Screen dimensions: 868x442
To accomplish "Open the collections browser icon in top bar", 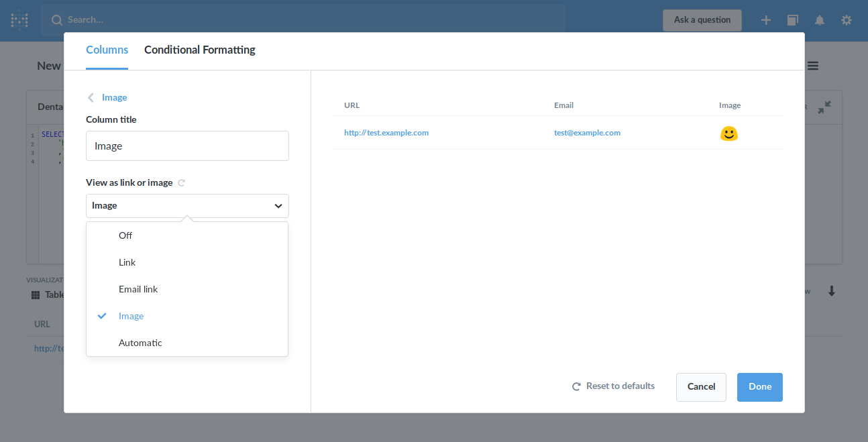I will click(793, 20).
